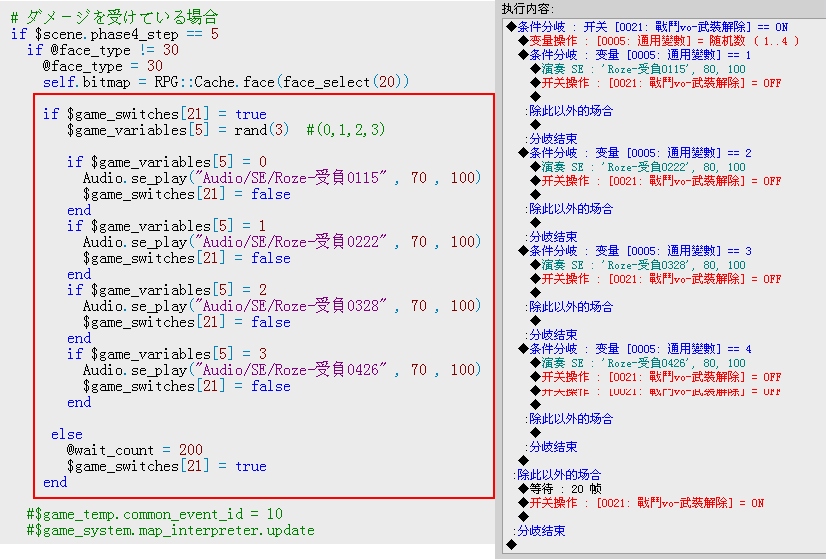The width and height of the screenshot is (826, 559).
Task: Select the '条件分歧 : 变量 [0005: 通用變數] == 1' command
Action: [635, 55]
